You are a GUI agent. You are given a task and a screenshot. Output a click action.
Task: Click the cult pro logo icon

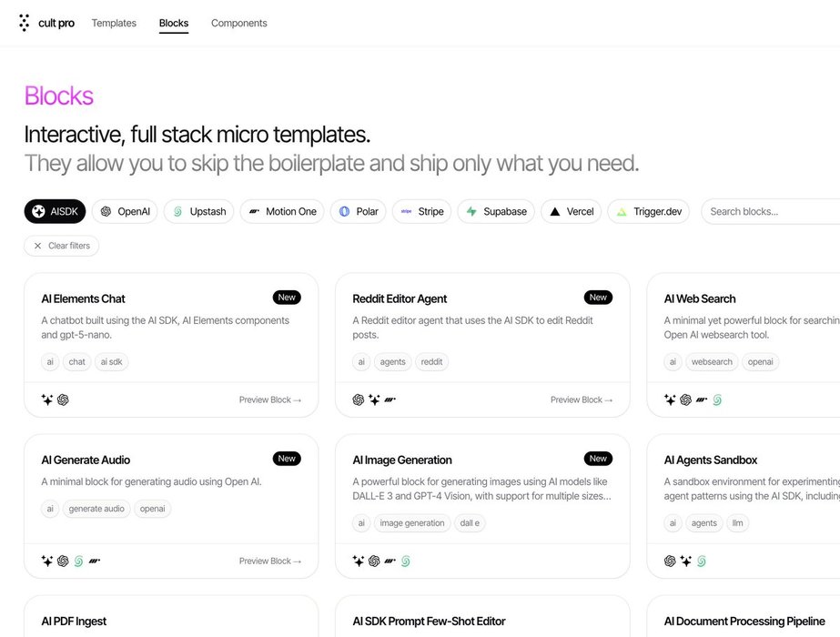24,23
